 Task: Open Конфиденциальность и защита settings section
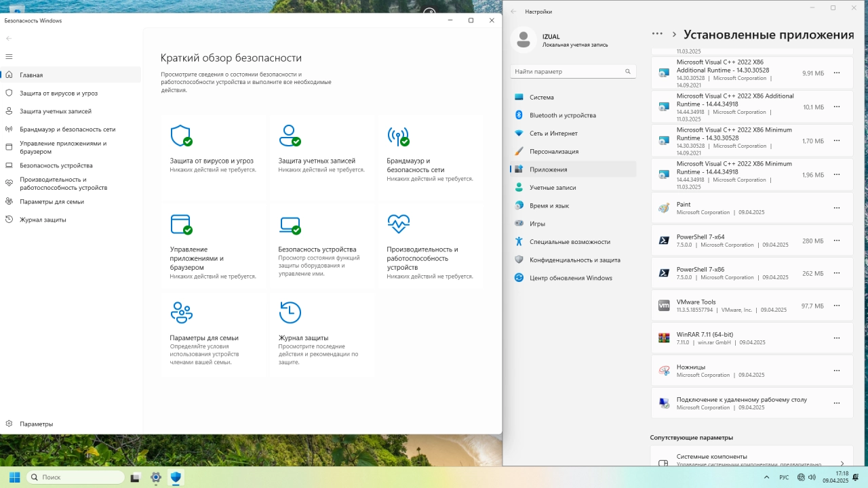(x=573, y=260)
